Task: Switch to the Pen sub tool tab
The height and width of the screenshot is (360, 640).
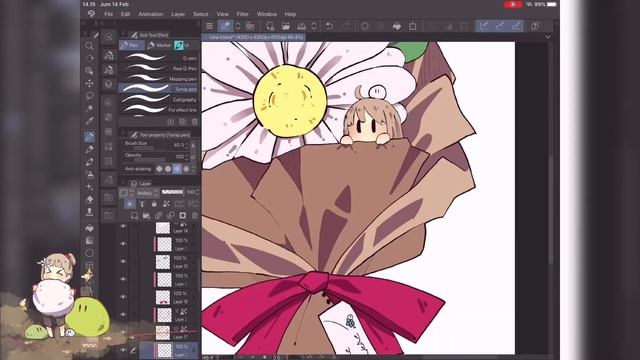Action: [x=131, y=45]
